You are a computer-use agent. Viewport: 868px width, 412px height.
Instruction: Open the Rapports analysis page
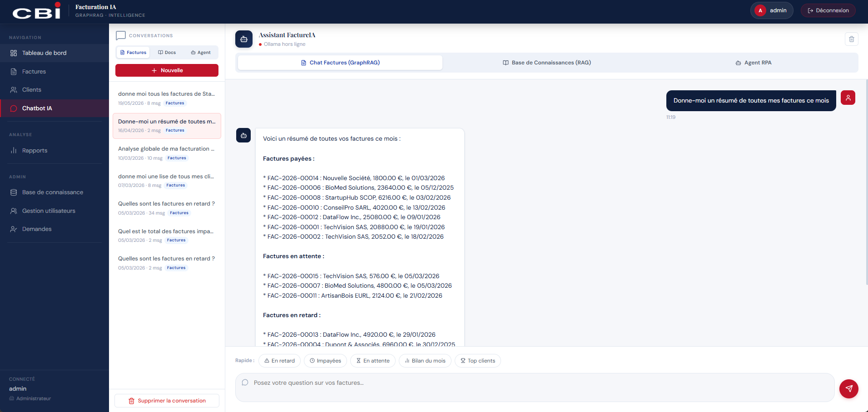point(55,151)
